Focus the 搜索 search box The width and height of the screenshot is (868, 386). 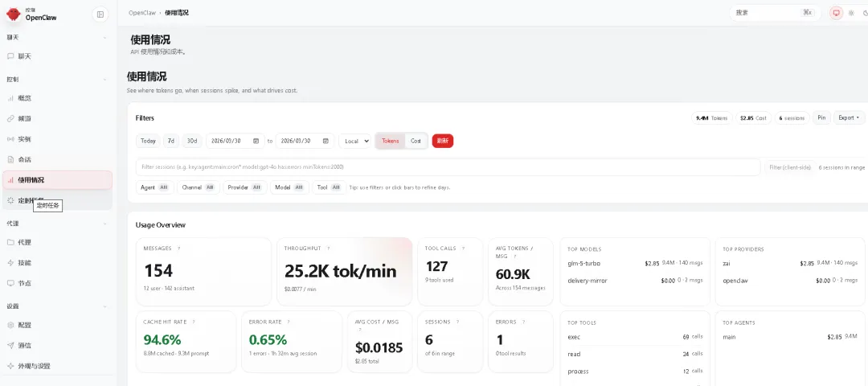(x=775, y=13)
